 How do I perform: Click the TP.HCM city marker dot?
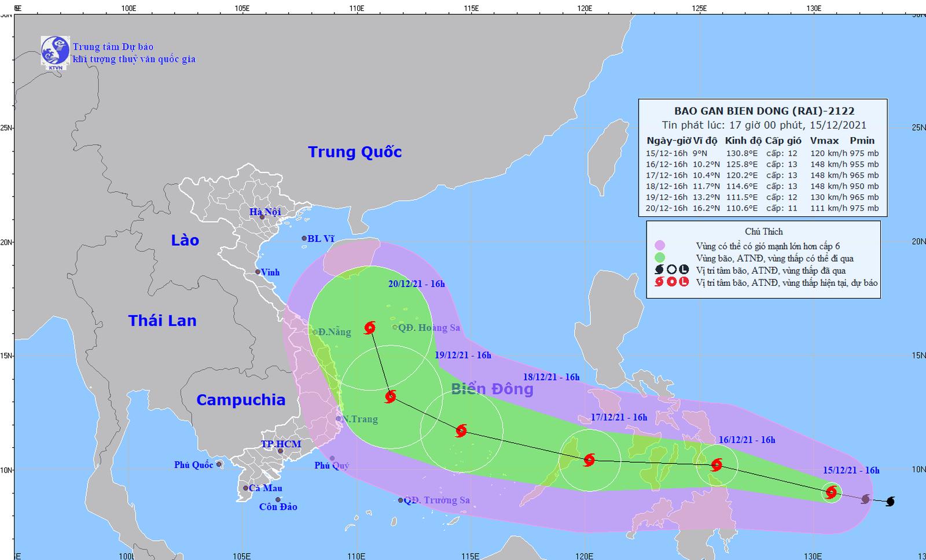(x=280, y=451)
